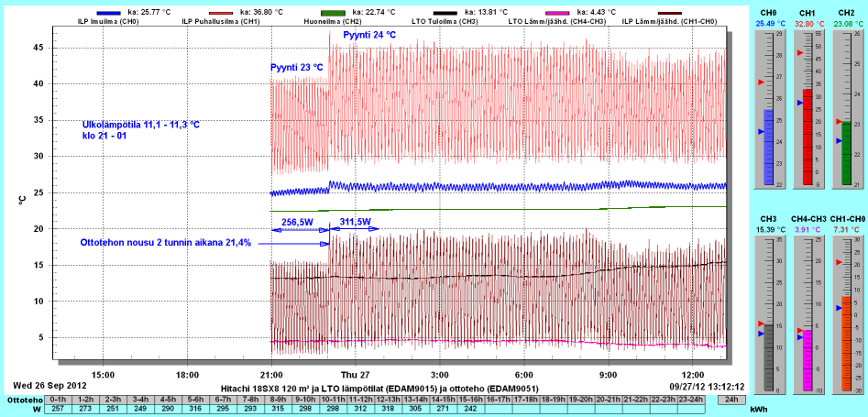Click the 311,5W power label
The height and width of the screenshot is (417, 868).
click(x=355, y=222)
